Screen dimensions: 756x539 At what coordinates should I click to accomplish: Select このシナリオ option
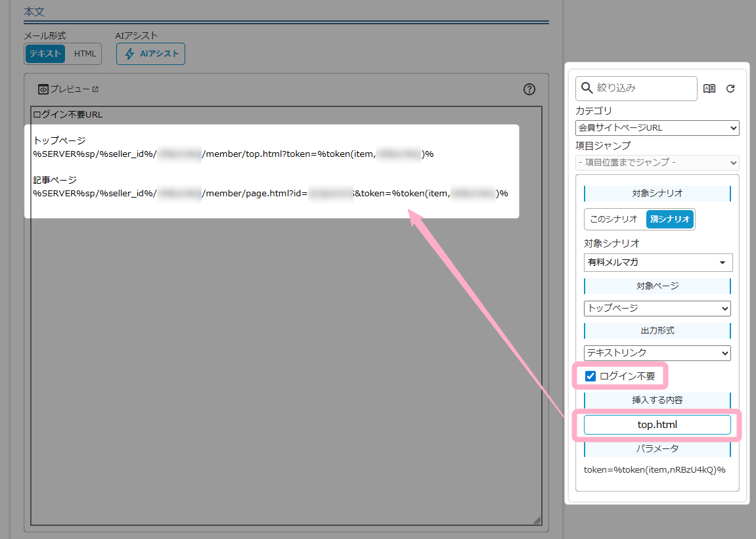pyautogui.click(x=613, y=219)
